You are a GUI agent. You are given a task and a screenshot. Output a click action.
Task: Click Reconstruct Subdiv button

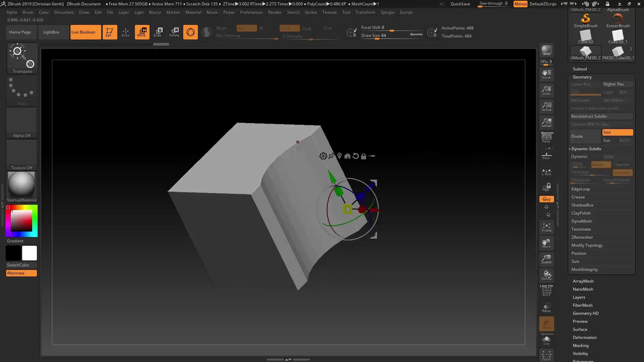pyautogui.click(x=601, y=116)
